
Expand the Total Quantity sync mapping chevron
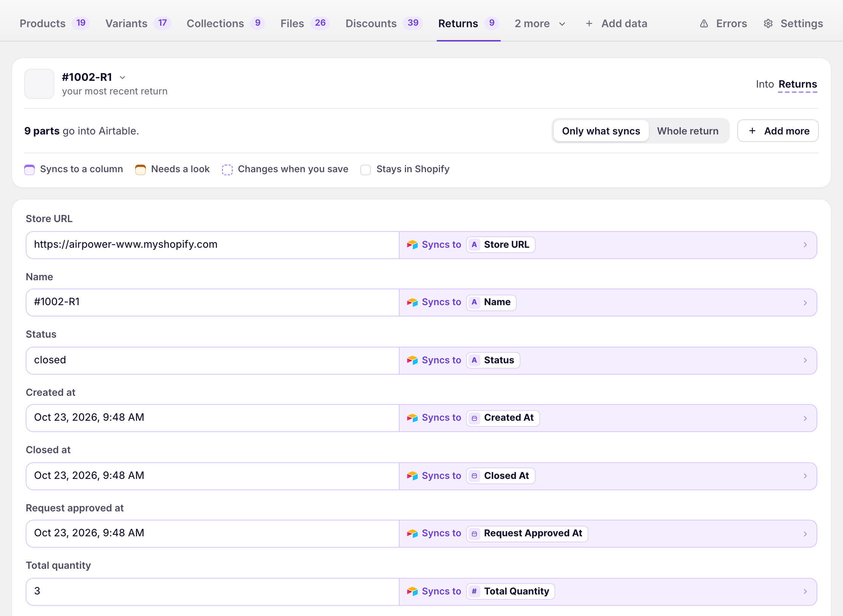pos(805,591)
